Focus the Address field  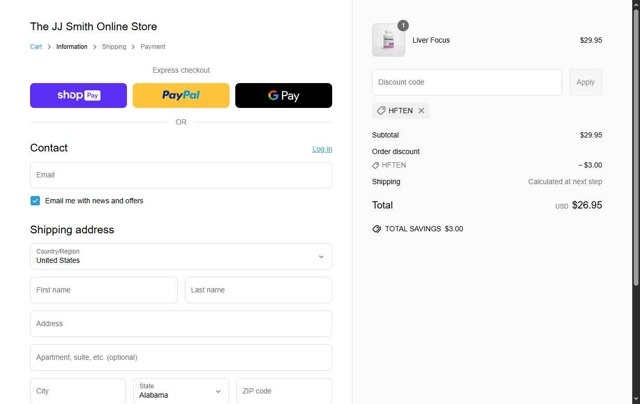point(181,324)
